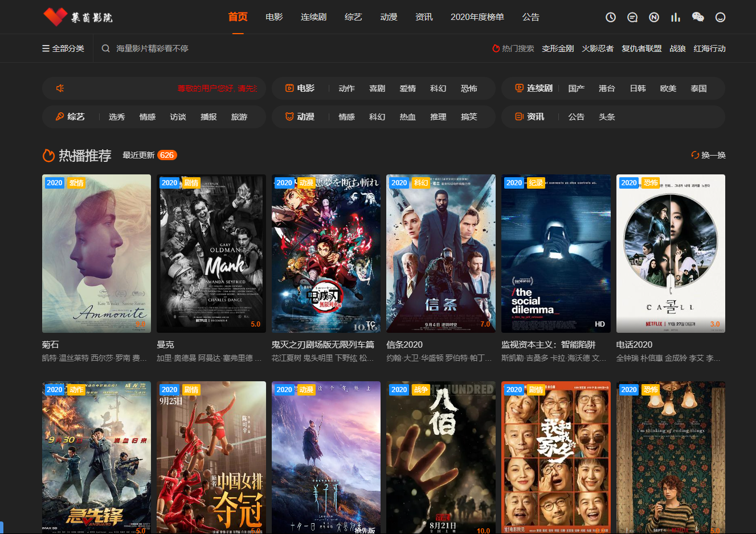The width and height of the screenshot is (756, 534).
Task: Click the 动漫 category icon
Action: pyautogui.click(x=289, y=116)
